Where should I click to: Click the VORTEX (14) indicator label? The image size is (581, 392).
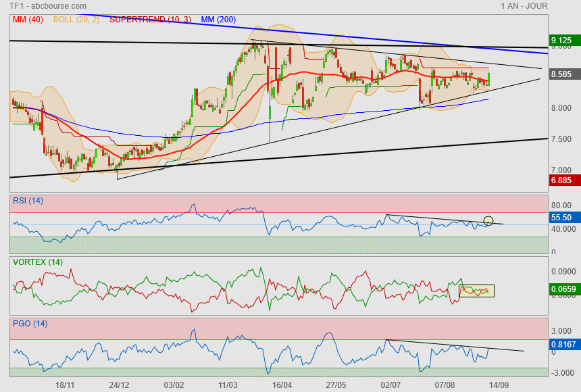(38, 262)
